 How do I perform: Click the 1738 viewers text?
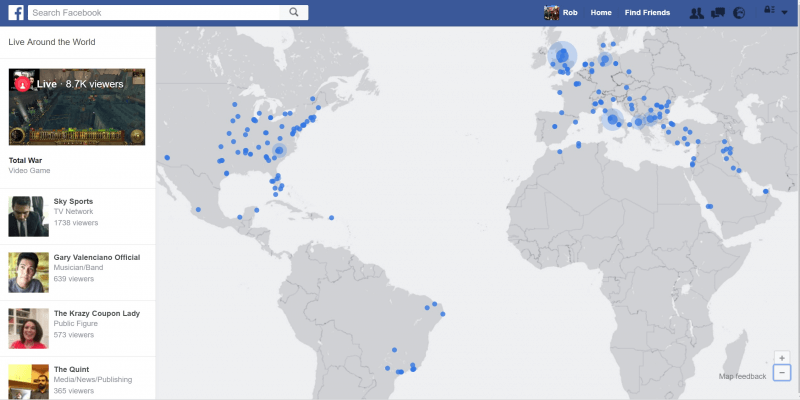pyautogui.click(x=76, y=223)
